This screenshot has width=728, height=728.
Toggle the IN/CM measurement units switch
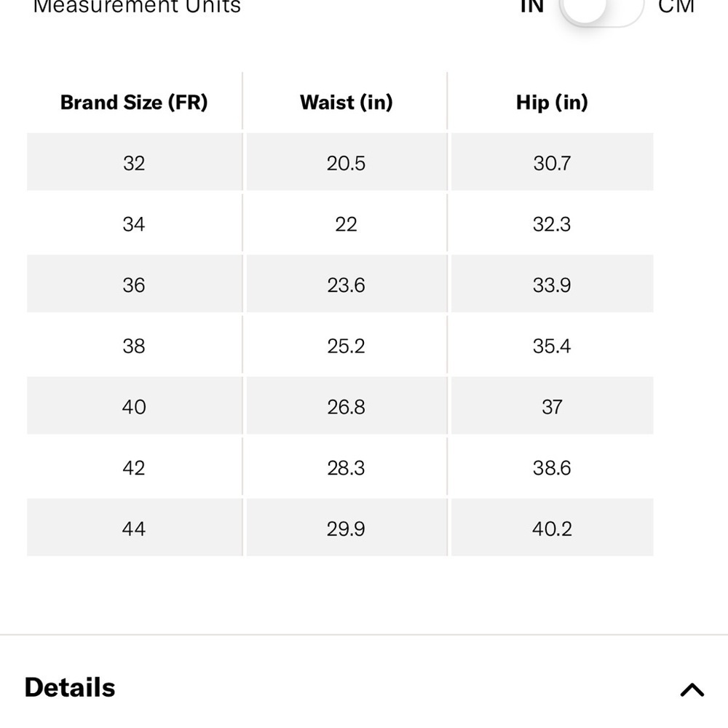coord(601,9)
